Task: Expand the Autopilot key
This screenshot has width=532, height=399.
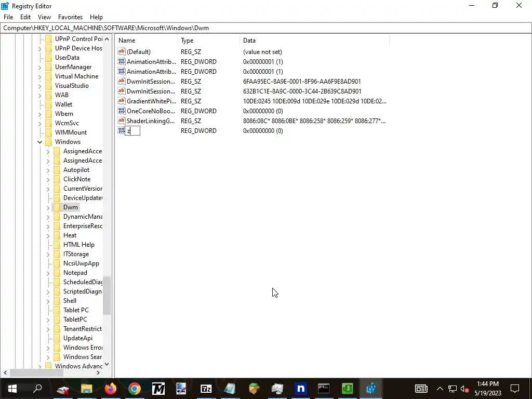Action: tap(48, 170)
